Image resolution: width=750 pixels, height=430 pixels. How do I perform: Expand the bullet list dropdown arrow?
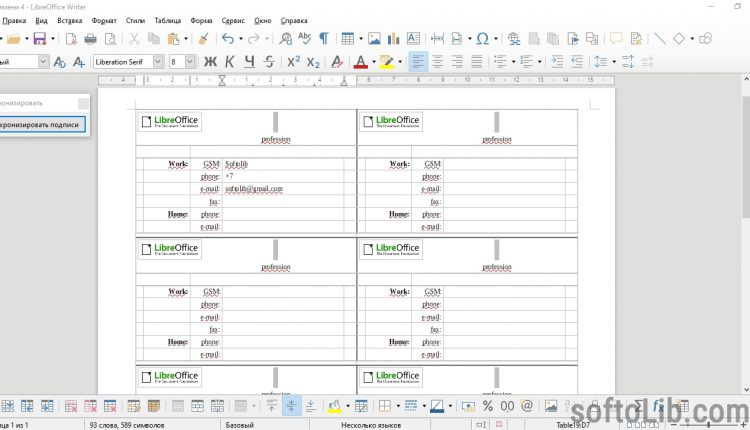[513, 62]
